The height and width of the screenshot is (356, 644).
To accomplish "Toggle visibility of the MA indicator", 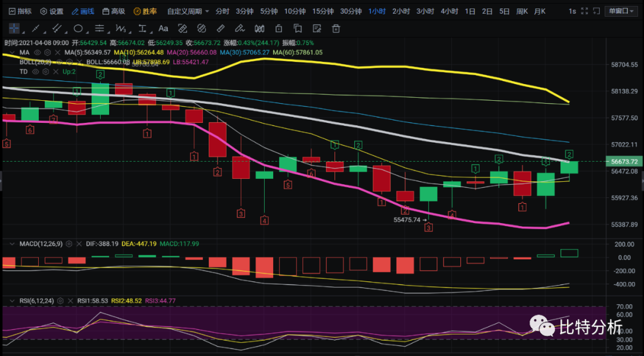I will point(37,52).
